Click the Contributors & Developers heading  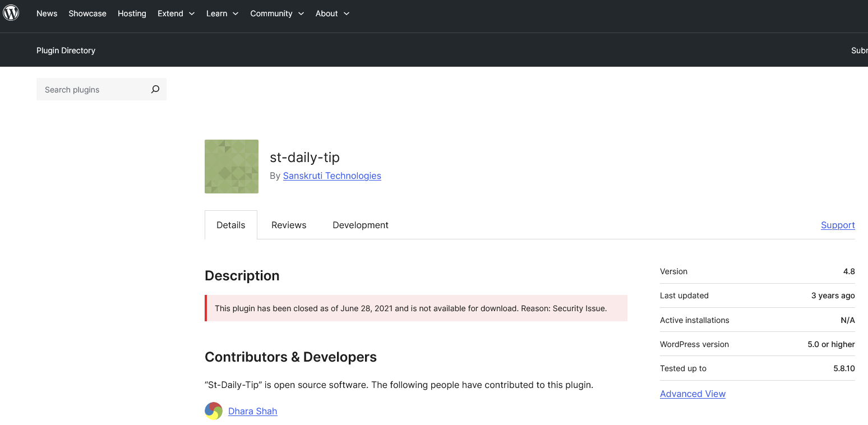pos(290,357)
